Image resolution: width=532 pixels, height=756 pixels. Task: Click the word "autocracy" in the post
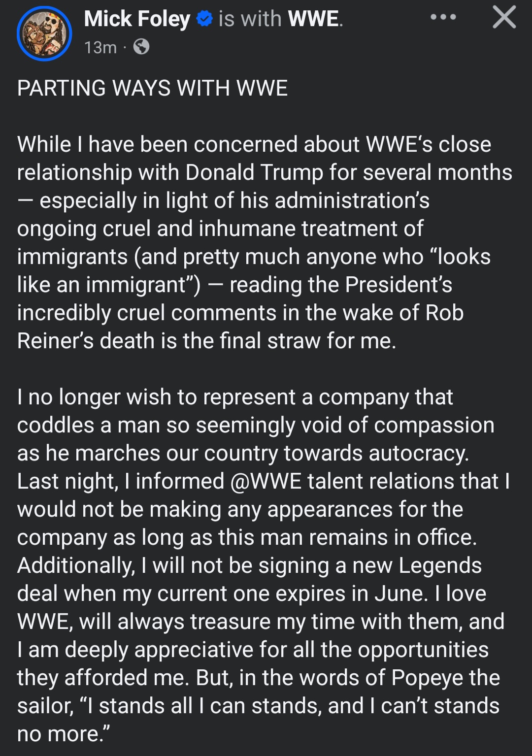click(x=418, y=453)
